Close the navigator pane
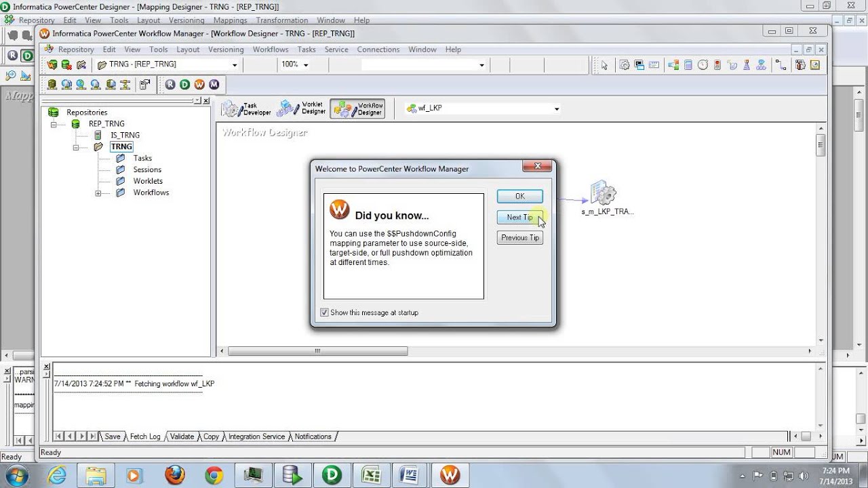Image resolution: width=868 pixels, height=488 pixels. (x=205, y=100)
